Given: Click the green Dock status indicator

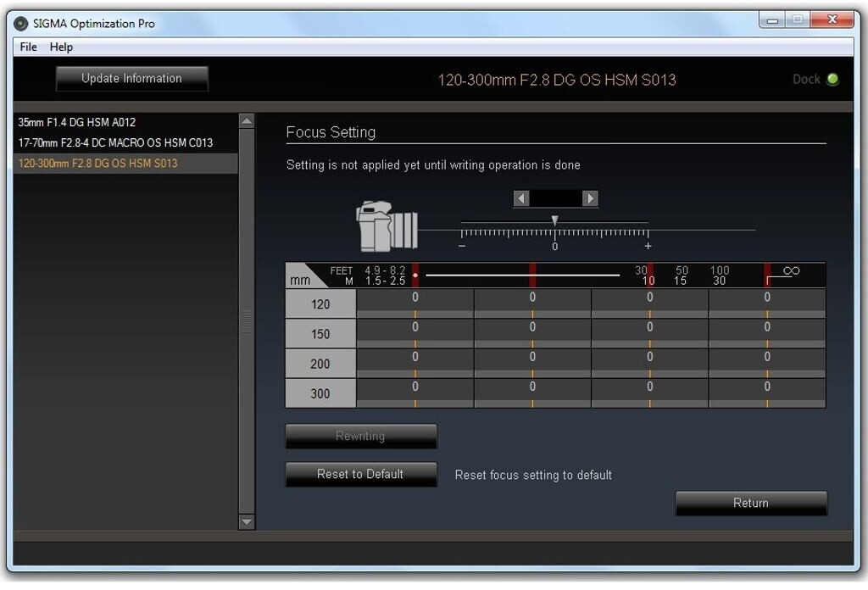Looking at the screenshot, I should pos(832,80).
